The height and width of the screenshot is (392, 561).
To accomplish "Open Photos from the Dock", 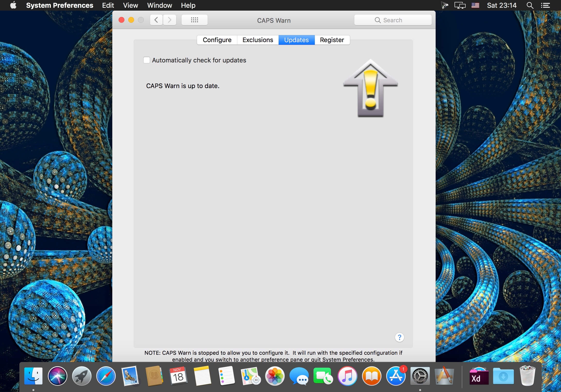I will tap(275, 376).
